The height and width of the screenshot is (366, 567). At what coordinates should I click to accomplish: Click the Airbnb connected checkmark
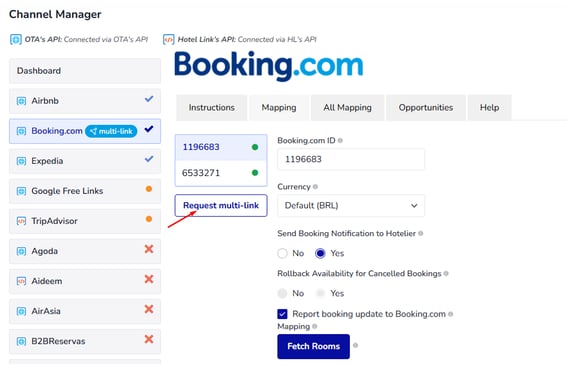pos(149,99)
